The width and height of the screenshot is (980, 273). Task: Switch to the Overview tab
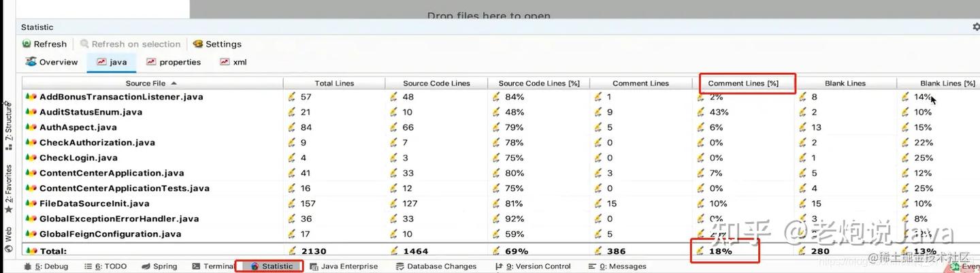[52, 62]
